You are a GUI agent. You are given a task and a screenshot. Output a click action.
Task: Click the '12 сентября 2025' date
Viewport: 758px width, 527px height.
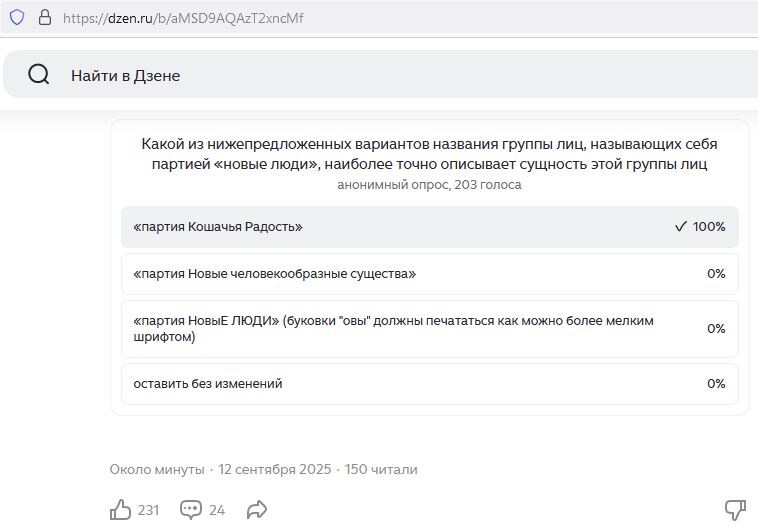[275, 469]
